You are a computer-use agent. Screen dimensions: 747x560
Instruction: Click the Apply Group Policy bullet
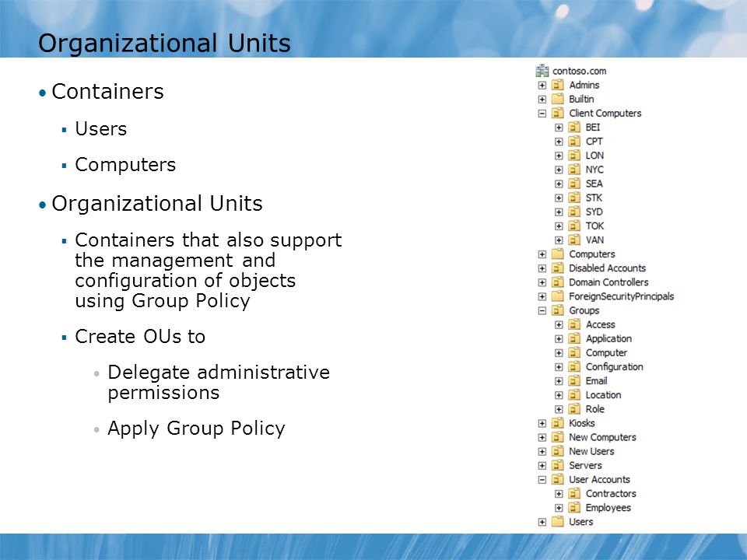pos(196,428)
